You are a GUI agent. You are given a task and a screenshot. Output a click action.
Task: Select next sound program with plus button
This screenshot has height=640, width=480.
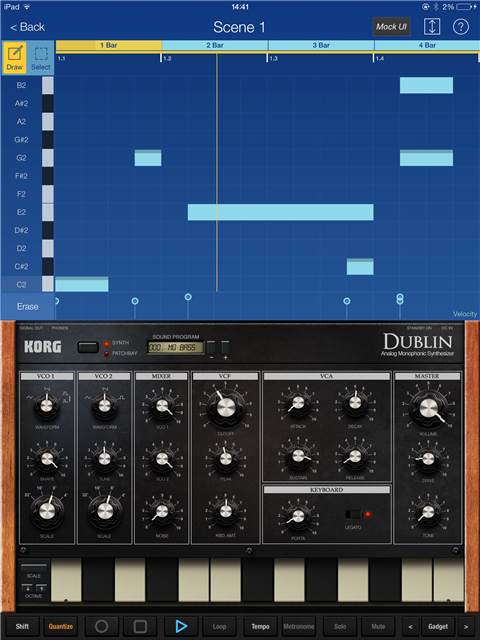(225, 348)
